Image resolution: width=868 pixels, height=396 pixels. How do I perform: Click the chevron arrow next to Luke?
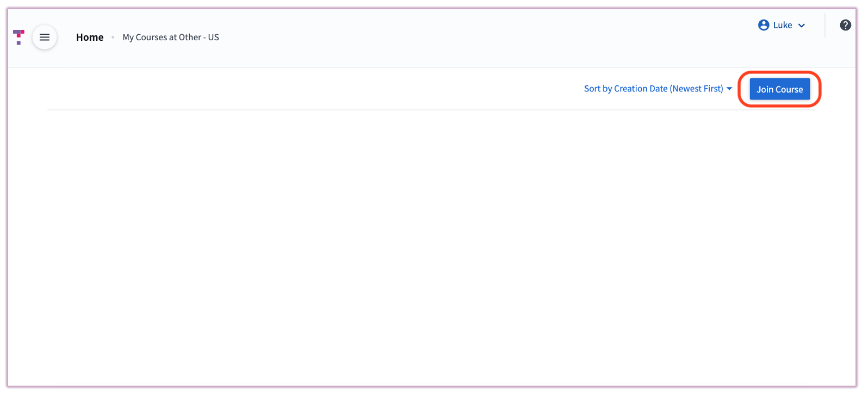[802, 26]
